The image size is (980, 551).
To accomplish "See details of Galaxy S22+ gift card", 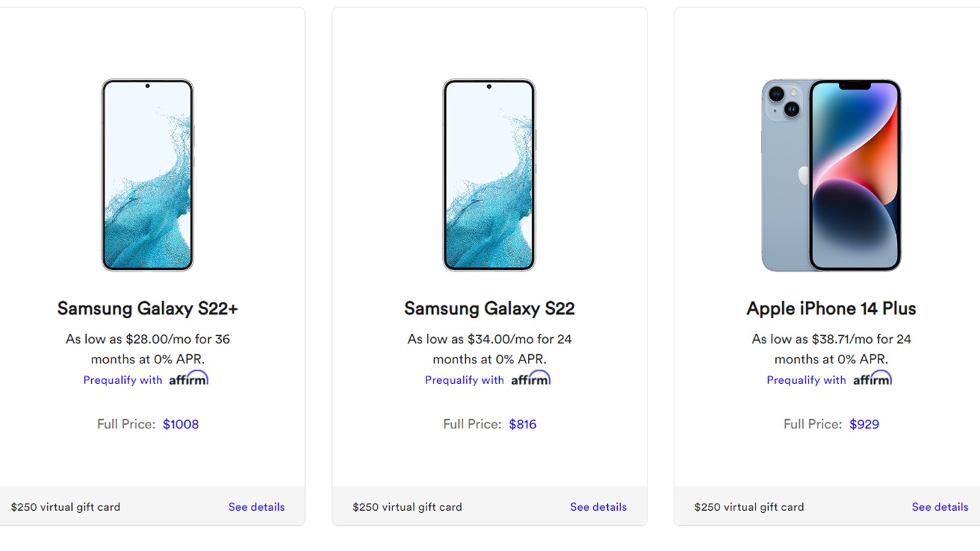I will [256, 507].
